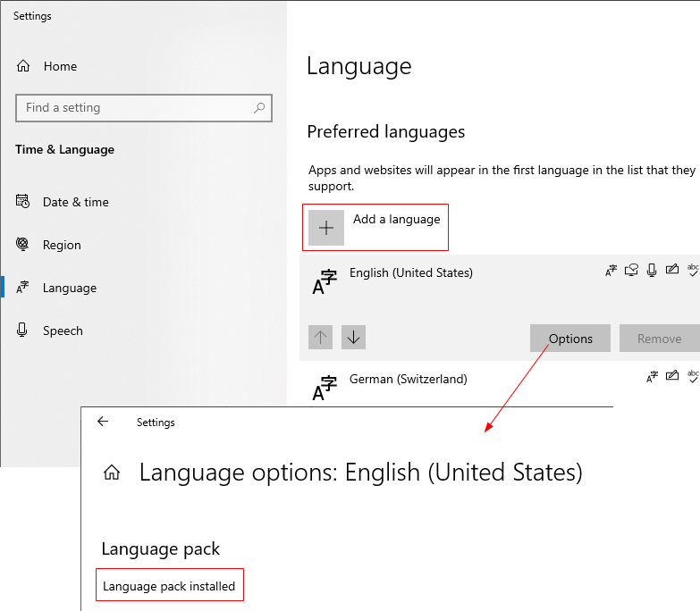
Task: Switch to the Region settings page
Action: tap(62, 245)
